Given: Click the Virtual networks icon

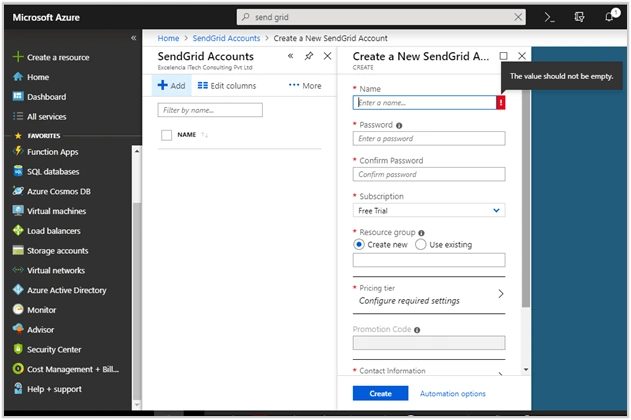Looking at the screenshot, I should pyautogui.click(x=18, y=270).
